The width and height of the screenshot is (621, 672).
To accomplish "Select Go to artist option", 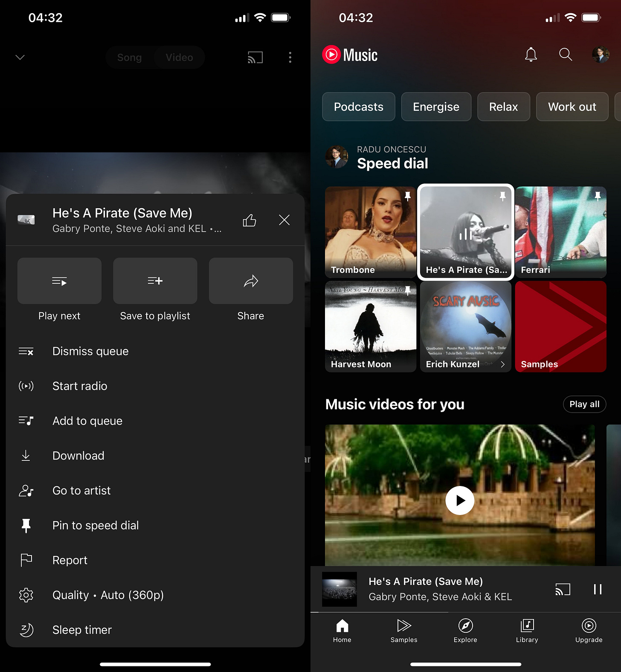I will click(x=155, y=491).
